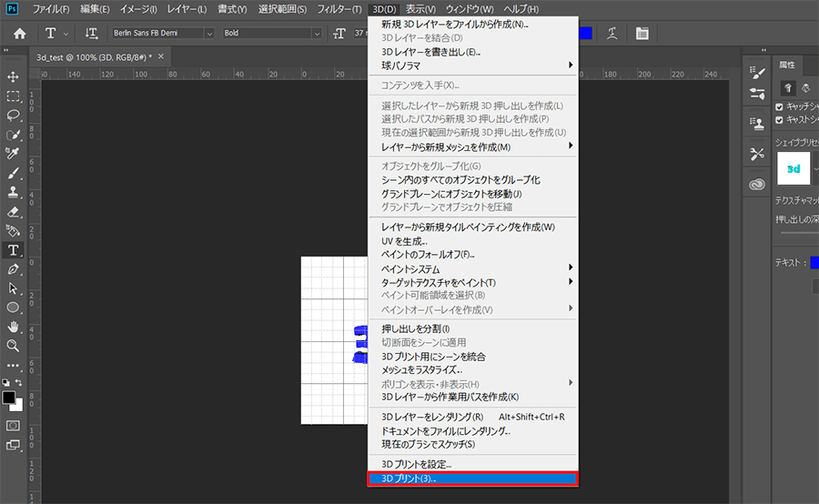The width and height of the screenshot is (819, 504).
Task: Select the Pen tool
Action: pos(13,269)
